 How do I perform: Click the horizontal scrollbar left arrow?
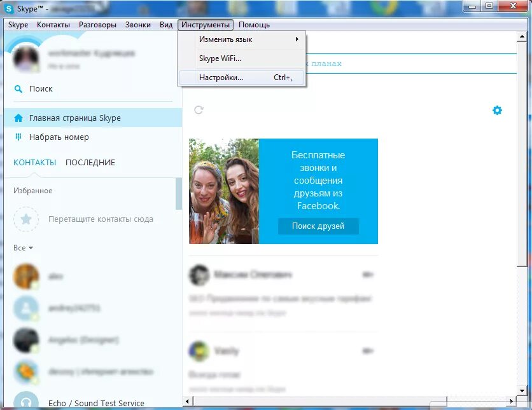click(187, 402)
